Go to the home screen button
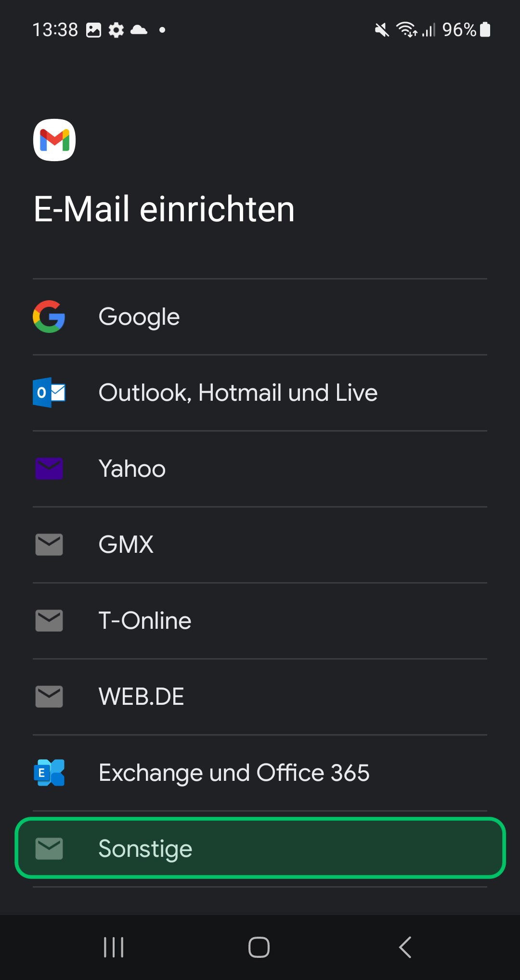Image resolution: width=520 pixels, height=980 pixels. coord(259,947)
